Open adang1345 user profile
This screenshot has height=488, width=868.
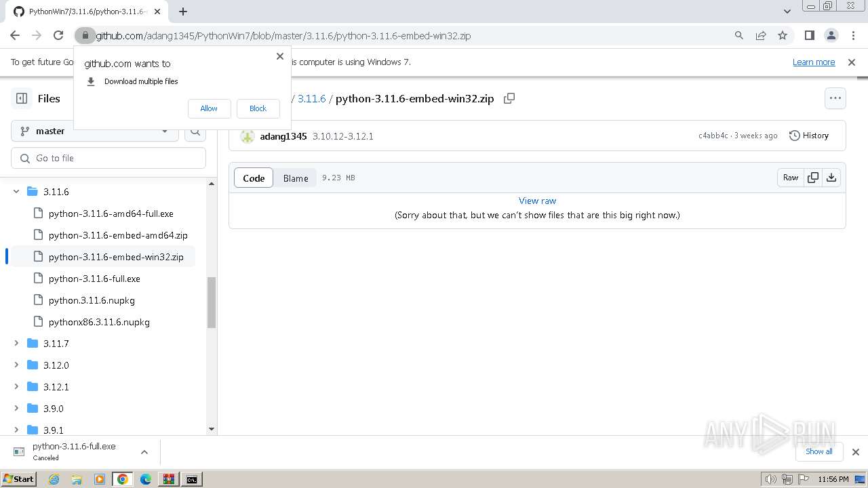(283, 136)
